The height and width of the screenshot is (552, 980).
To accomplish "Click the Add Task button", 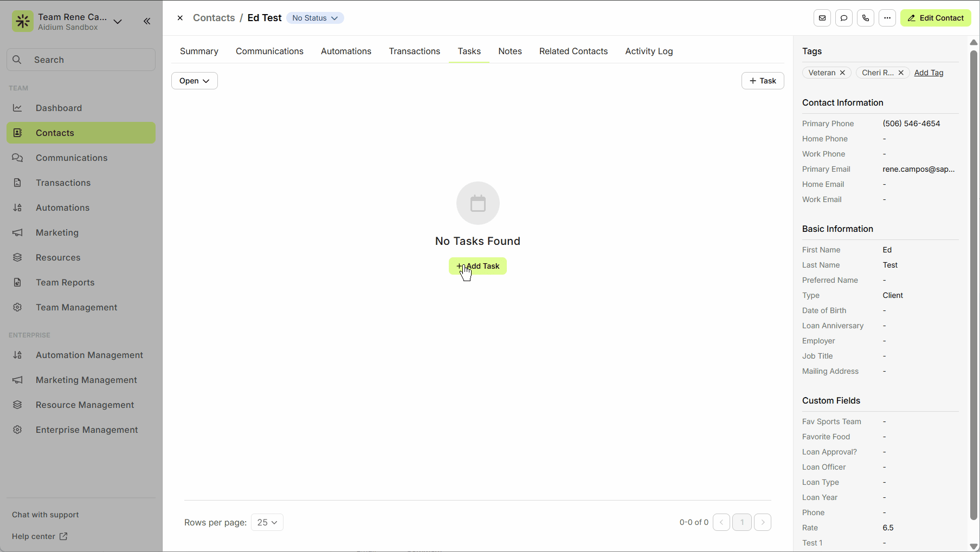I will click(x=478, y=266).
